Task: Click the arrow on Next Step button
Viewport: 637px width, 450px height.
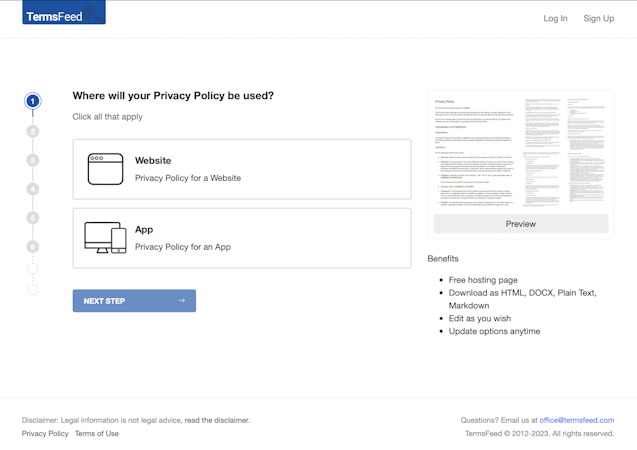Action: click(x=181, y=301)
